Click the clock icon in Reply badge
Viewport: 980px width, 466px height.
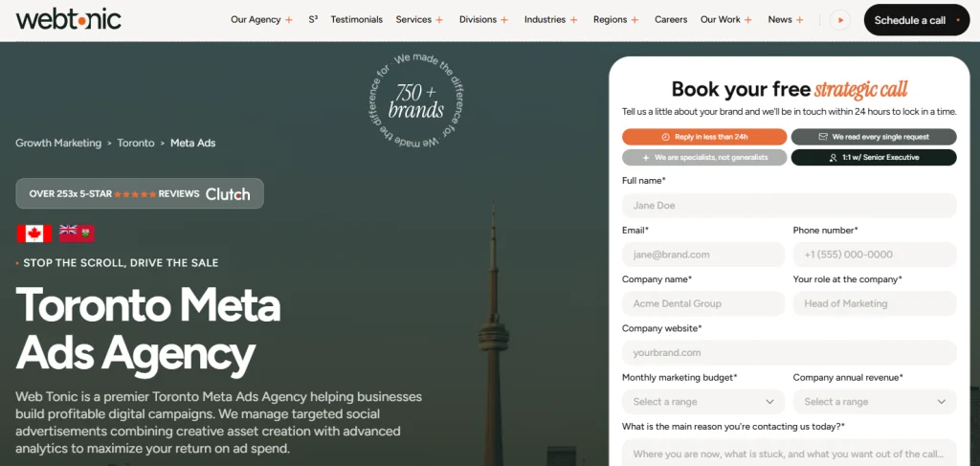[x=665, y=137]
